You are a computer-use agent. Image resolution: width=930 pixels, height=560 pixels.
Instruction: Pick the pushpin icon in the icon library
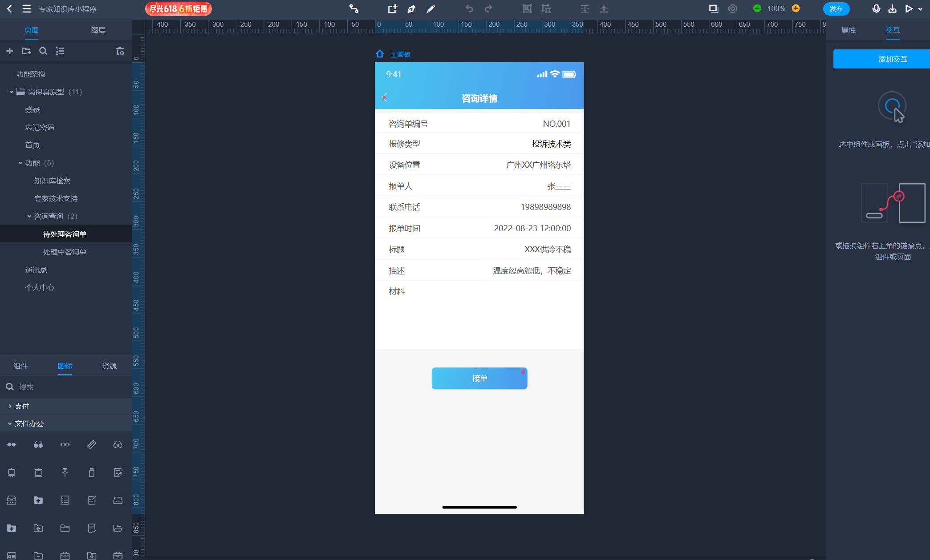[x=65, y=472]
